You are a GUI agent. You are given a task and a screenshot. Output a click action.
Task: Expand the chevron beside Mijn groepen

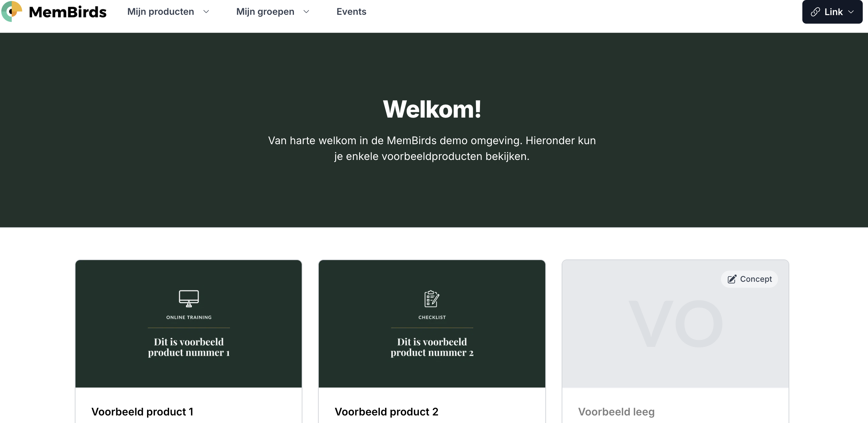[306, 12]
